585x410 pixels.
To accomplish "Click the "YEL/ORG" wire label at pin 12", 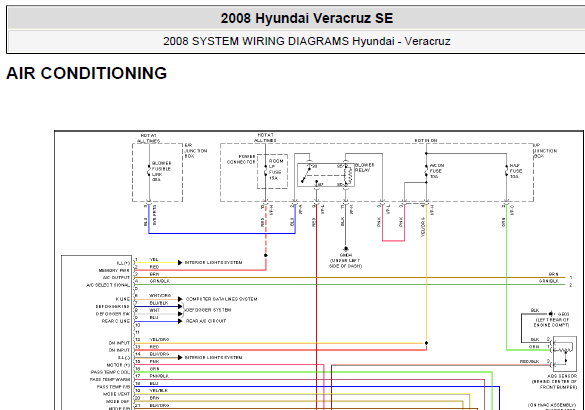I will [159, 339].
